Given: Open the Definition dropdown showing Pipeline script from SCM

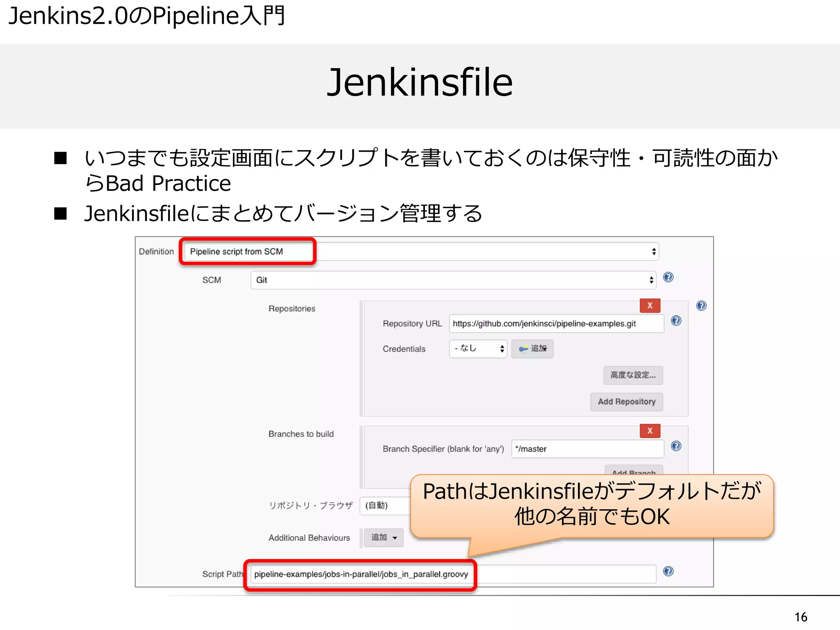Looking at the screenshot, I should coord(421,251).
